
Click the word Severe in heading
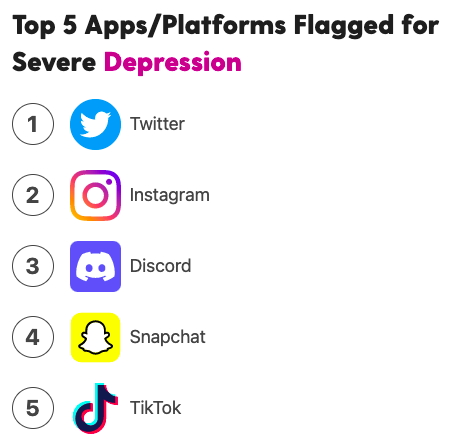click(54, 63)
